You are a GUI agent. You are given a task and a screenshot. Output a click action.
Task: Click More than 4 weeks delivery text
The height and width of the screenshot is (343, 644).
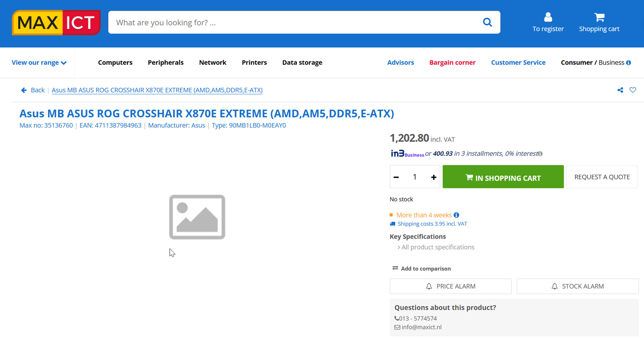(x=424, y=215)
